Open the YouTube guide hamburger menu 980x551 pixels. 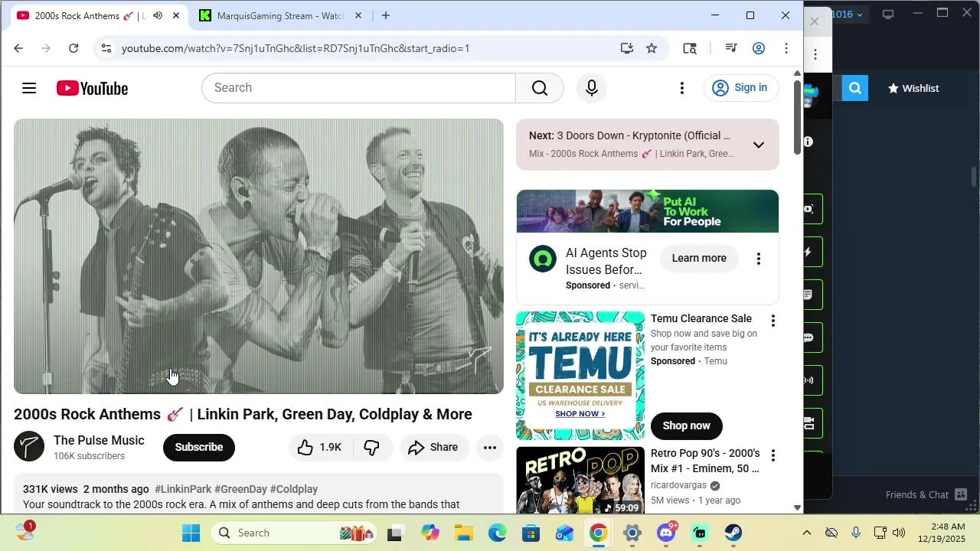click(29, 88)
